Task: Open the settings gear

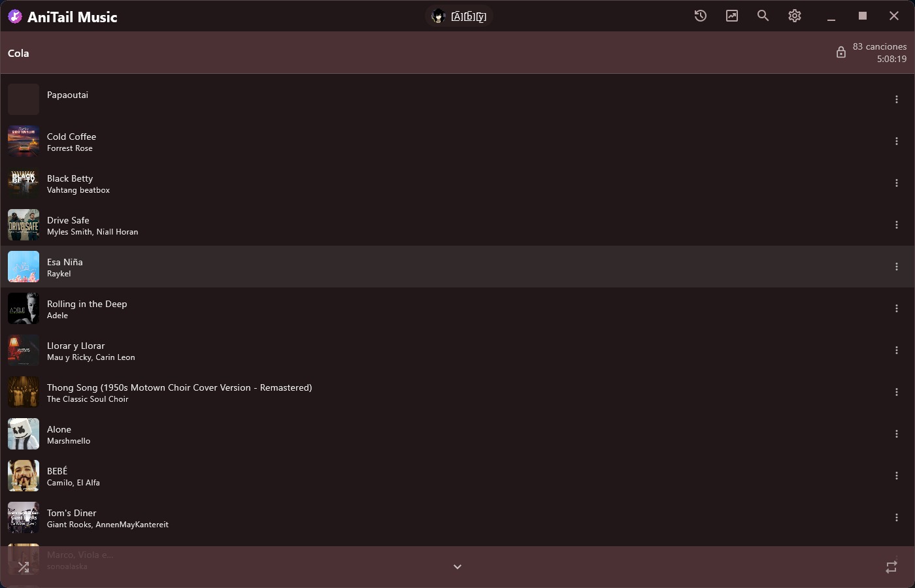Action: click(794, 16)
